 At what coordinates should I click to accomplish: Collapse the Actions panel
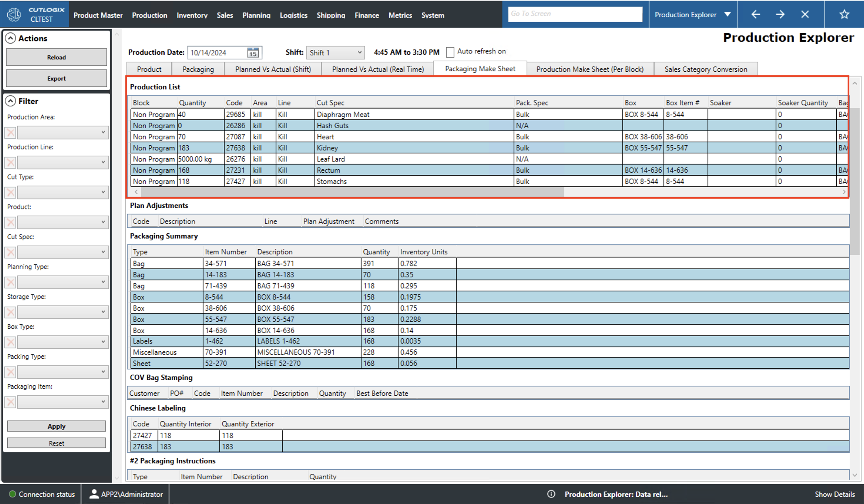[11, 38]
